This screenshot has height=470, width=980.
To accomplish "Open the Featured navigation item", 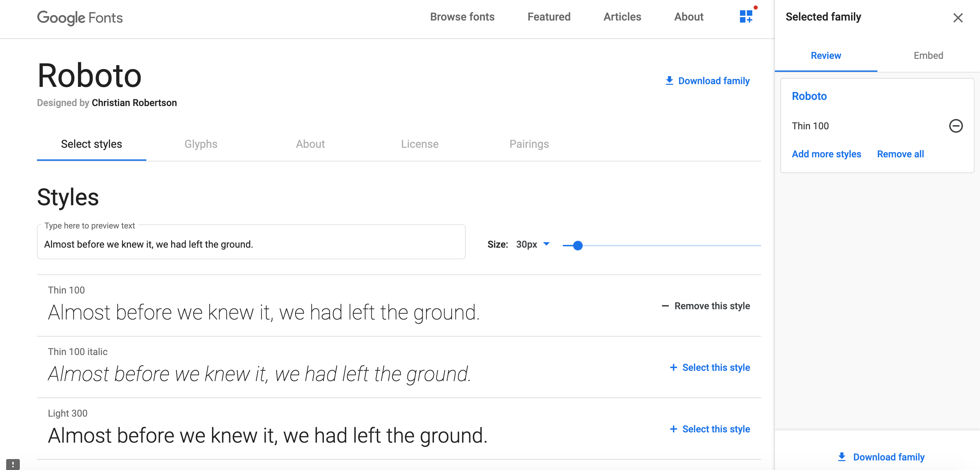I will [548, 17].
